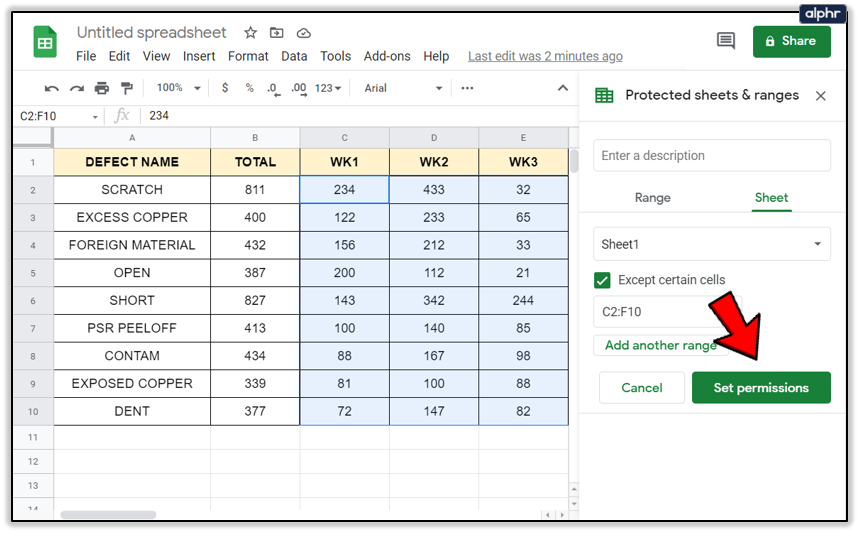Click the green Share button

pyautogui.click(x=791, y=42)
